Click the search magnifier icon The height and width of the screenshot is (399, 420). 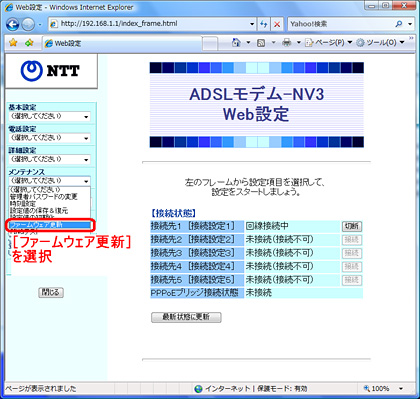[399, 24]
